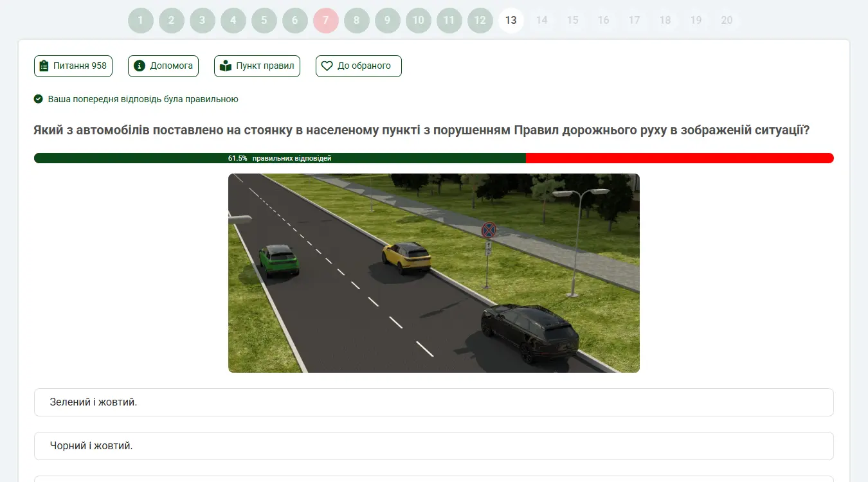Open incorrectly answered question 7

click(x=326, y=20)
